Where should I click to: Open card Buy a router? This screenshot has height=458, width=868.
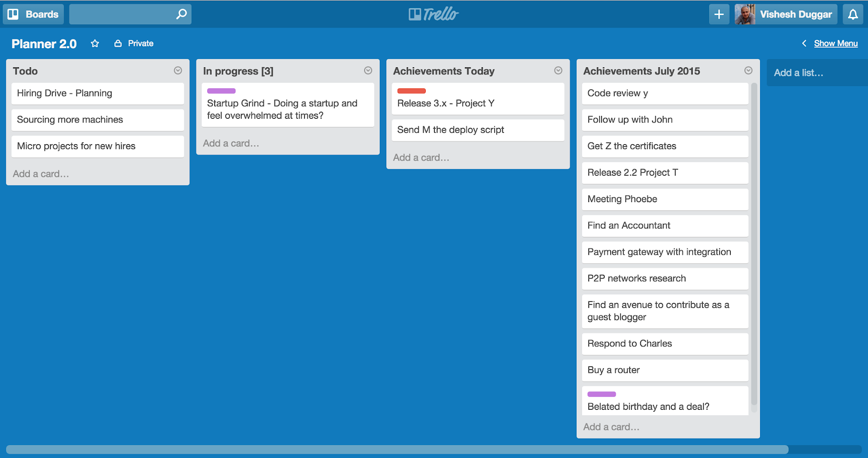click(x=665, y=371)
